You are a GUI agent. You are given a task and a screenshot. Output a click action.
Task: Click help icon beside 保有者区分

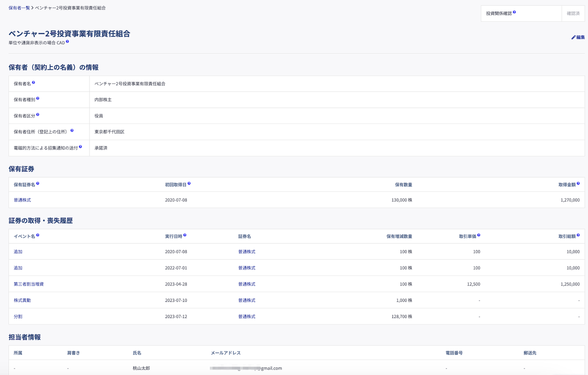coord(38,115)
